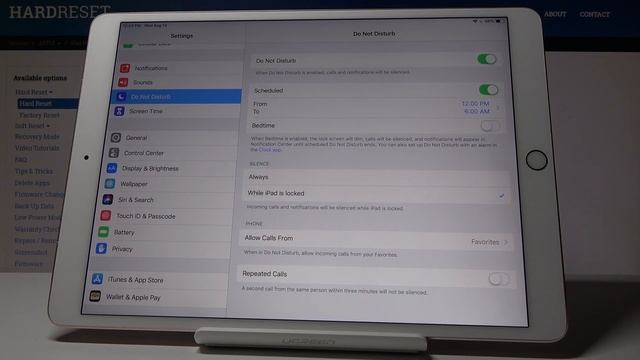Tap the Sounds speaker icon

123,82
